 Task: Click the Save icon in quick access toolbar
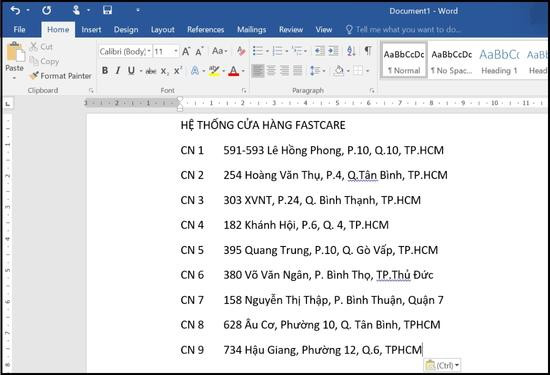coord(107,10)
